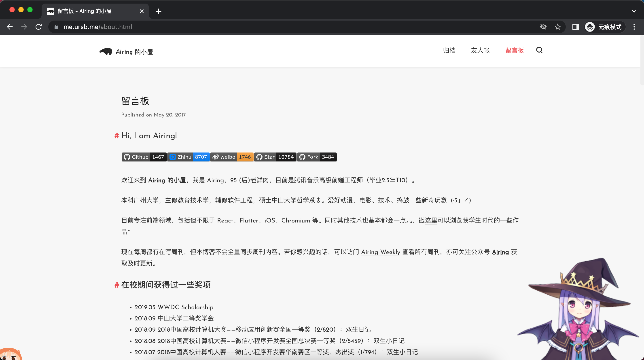Toggle the side panel icon
The image size is (644, 360).
(576, 27)
